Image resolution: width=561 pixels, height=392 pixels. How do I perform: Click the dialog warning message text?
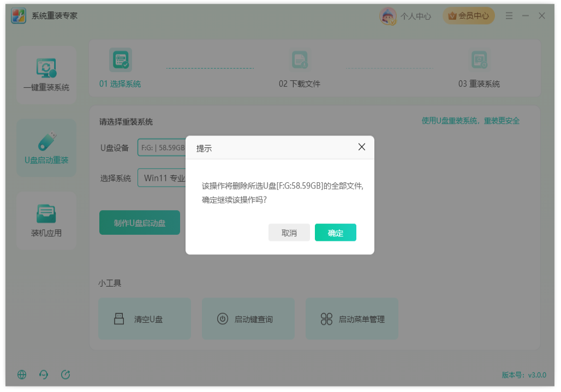283,193
